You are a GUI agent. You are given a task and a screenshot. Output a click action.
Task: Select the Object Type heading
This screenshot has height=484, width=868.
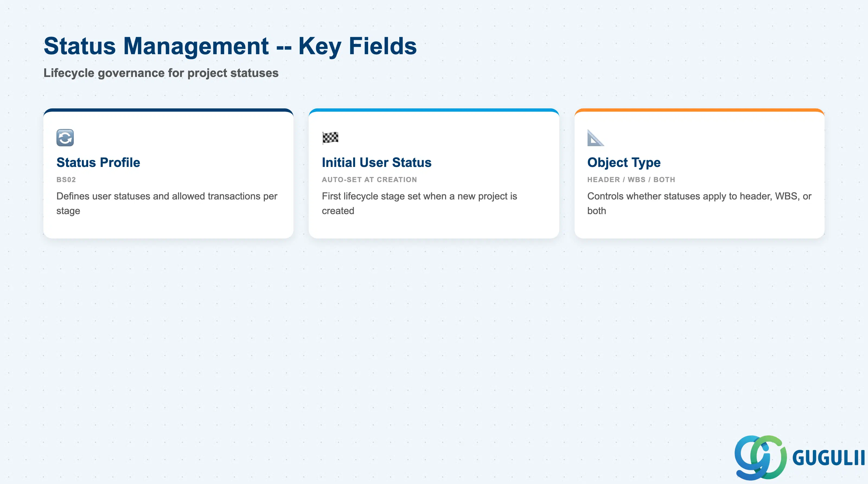pos(624,163)
